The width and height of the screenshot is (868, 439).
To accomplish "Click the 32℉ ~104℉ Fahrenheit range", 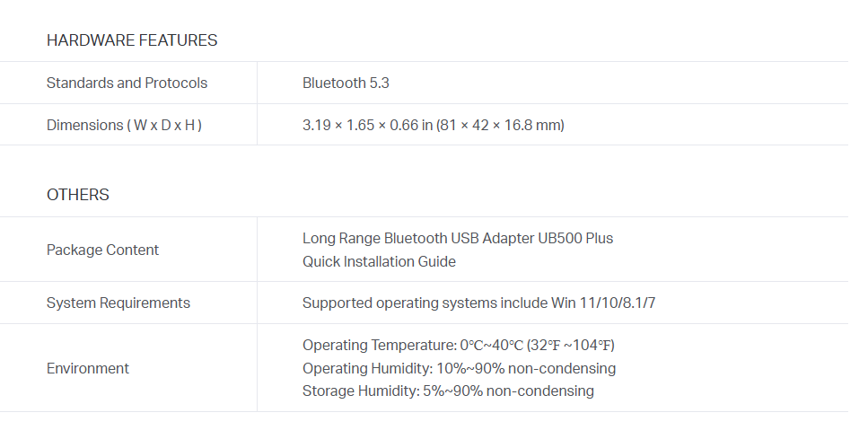I will (570, 345).
